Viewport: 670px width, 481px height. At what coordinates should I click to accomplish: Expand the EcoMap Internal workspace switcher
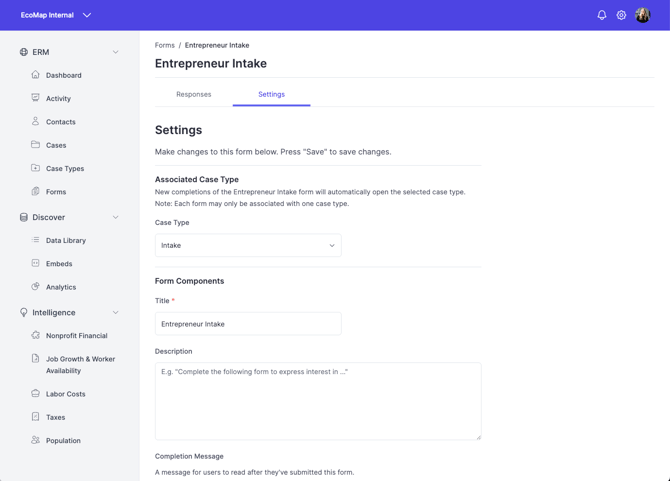coord(56,15)
